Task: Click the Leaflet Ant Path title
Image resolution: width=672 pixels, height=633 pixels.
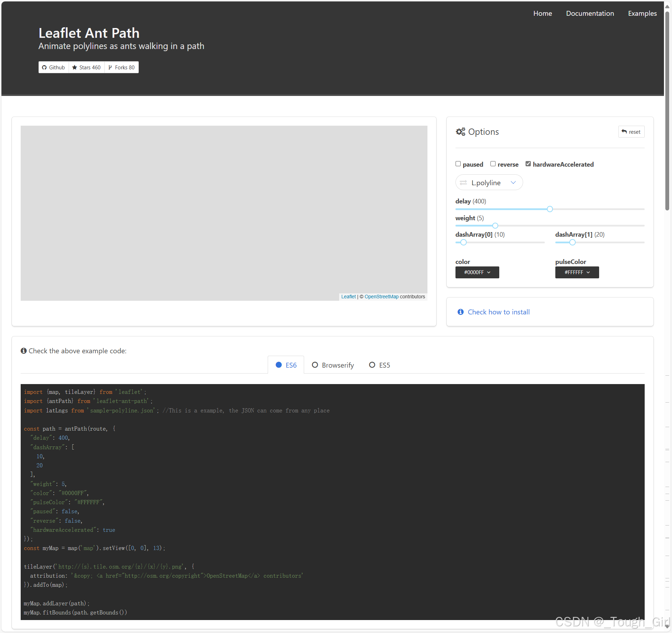Action: click(89, 33)
